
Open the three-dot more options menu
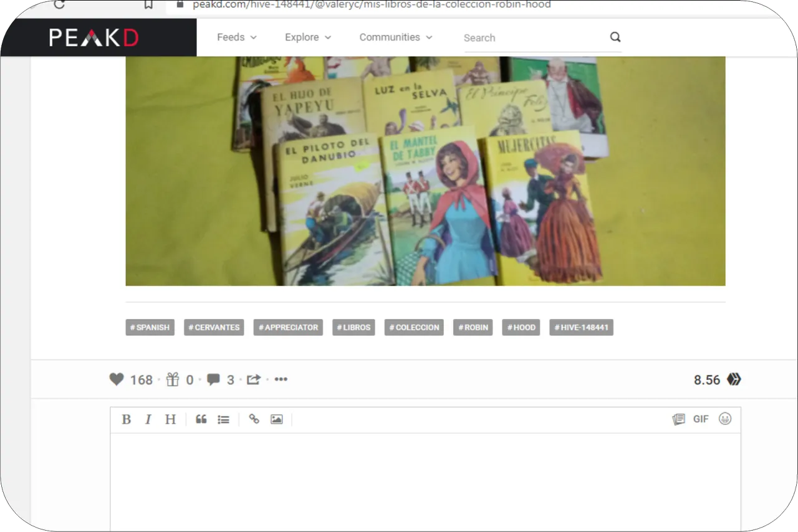click(281, 379)
